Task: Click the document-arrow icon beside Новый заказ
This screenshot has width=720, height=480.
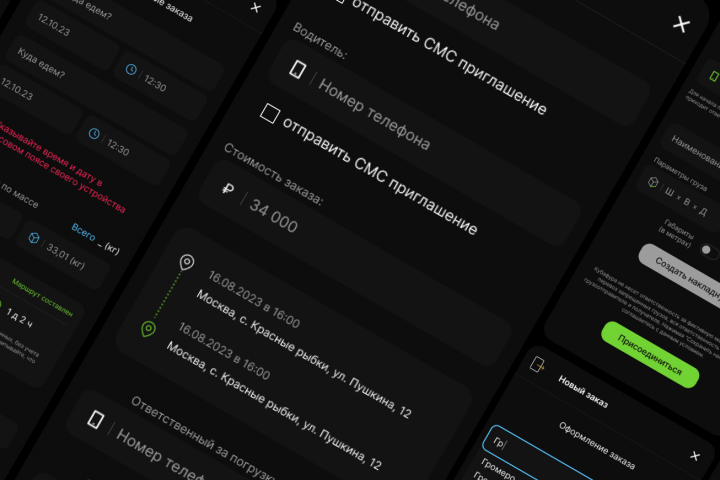Action: tap(537, 364)
